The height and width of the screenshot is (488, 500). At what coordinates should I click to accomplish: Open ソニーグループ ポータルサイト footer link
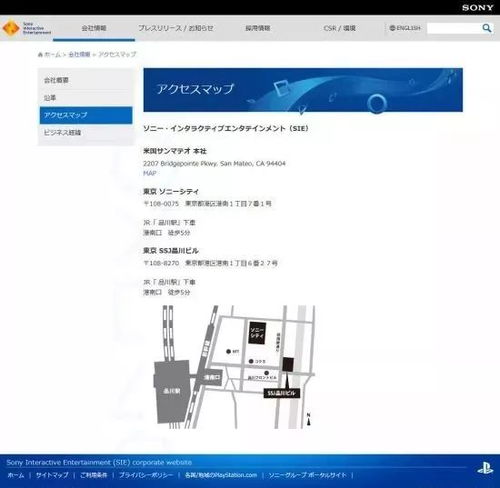coord(308,475)
